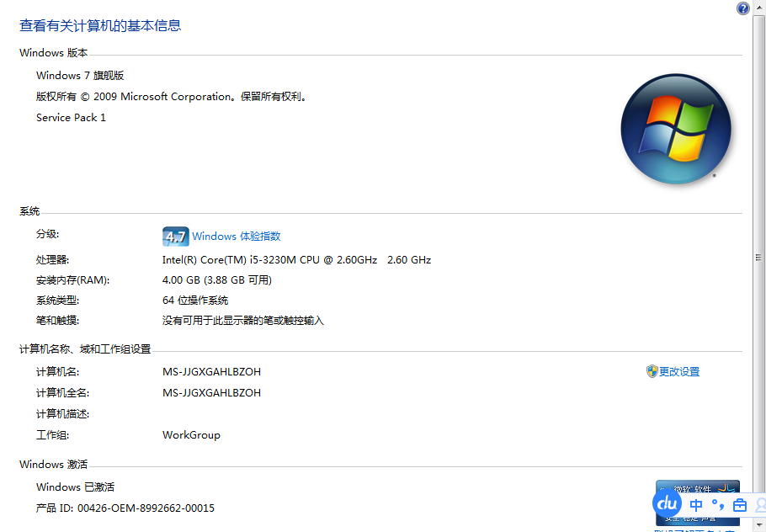Click the 笔和触摸: label
766x532 pixels.
pyautogui.click(x=57, y=321)
